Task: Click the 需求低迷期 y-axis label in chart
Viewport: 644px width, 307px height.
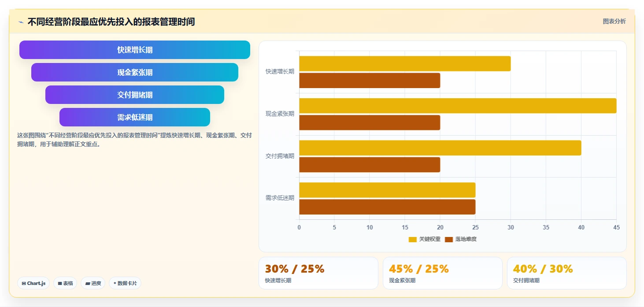Action: 280,198
